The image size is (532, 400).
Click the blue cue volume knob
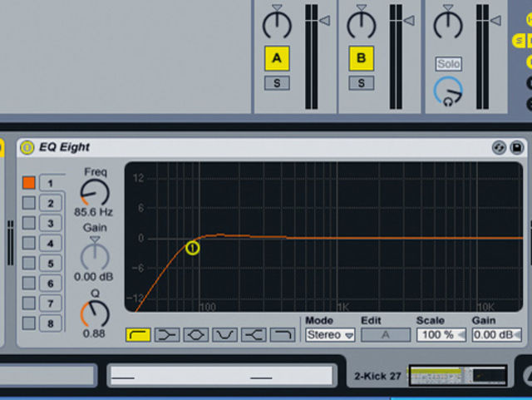coord(448,91)
